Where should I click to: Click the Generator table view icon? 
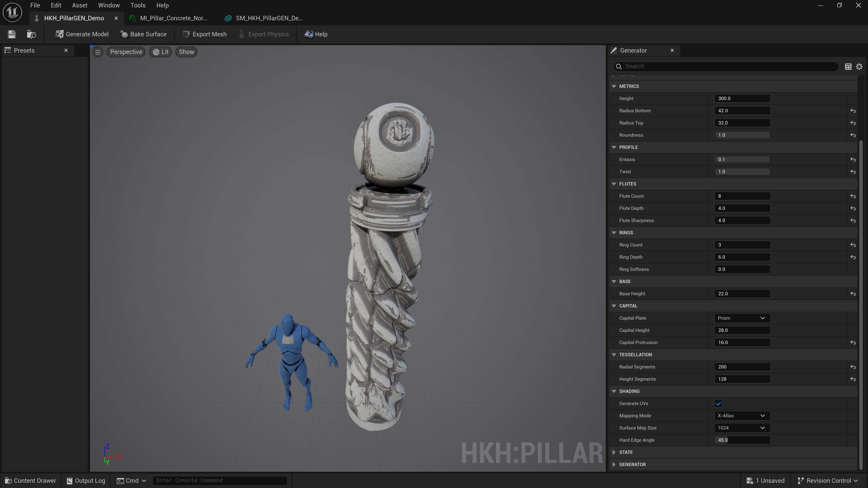point(848,67)
